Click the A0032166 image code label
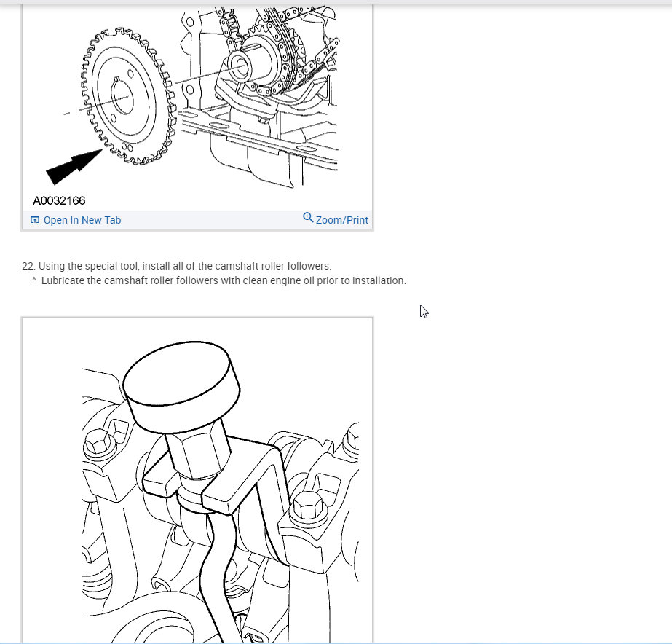The height and width of the screenshot is (644, 672). [59, 200]
